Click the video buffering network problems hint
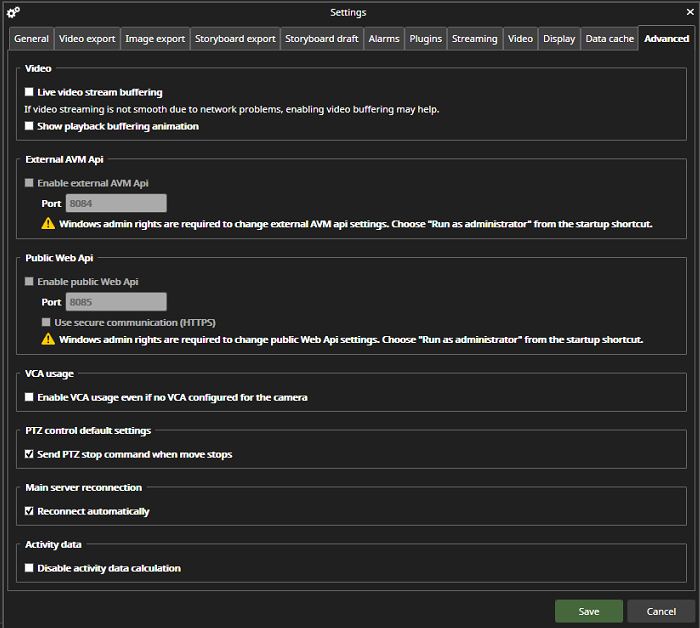 point(232,109)
